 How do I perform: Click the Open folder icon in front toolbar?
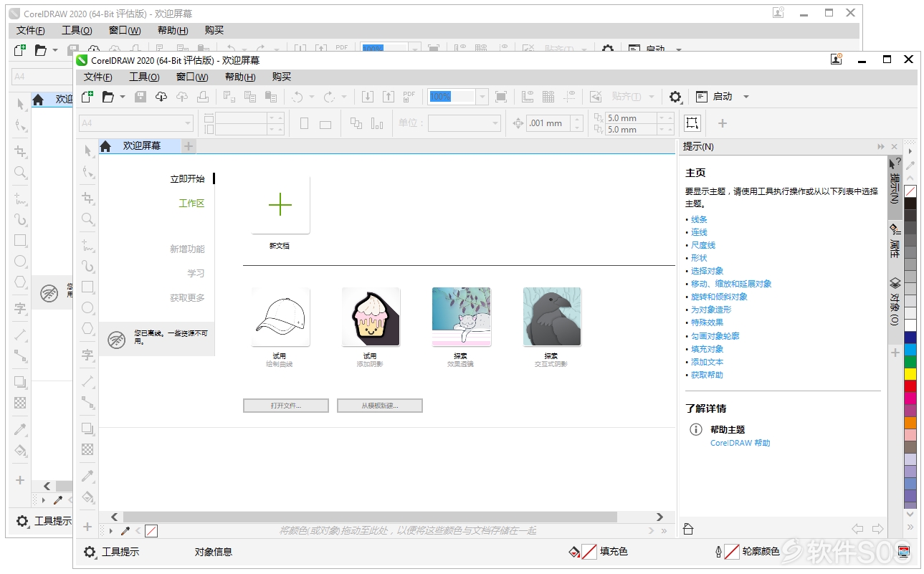point(108,96)
